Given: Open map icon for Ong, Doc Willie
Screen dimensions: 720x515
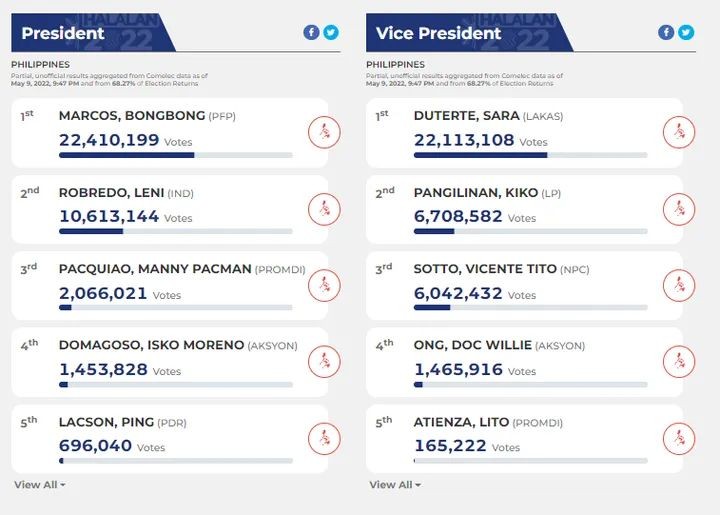Looking at the screenshot, I should pyautogui.click(x=679, y=362).
